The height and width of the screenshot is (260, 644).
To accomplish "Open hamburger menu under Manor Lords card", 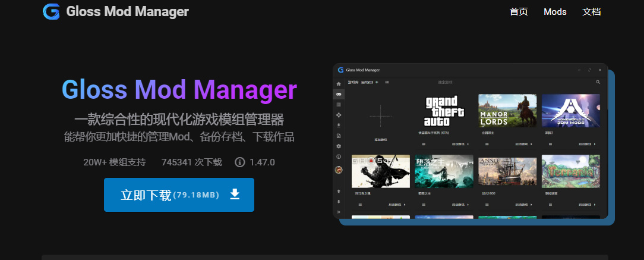I will (487, 145).
